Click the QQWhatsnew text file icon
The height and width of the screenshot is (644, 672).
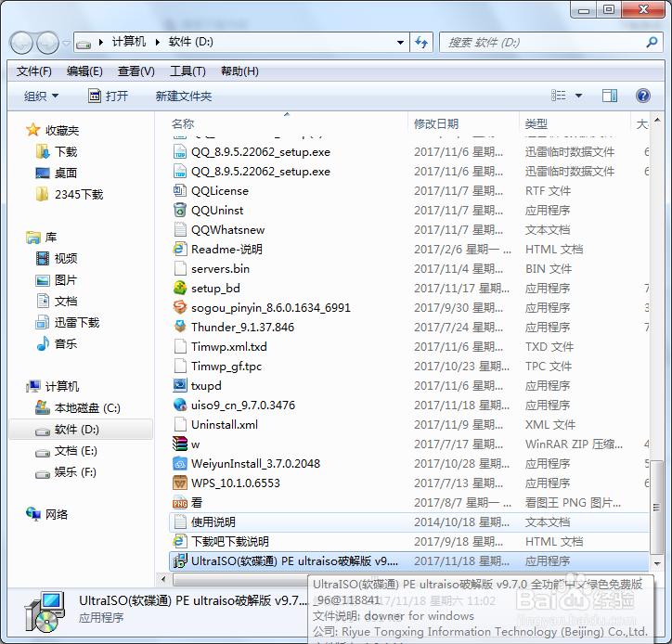[x=180, y=229]
